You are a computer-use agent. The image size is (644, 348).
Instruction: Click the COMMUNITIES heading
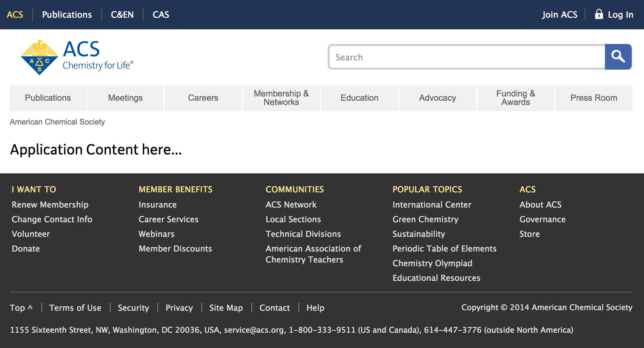click(x=295, y=189)
